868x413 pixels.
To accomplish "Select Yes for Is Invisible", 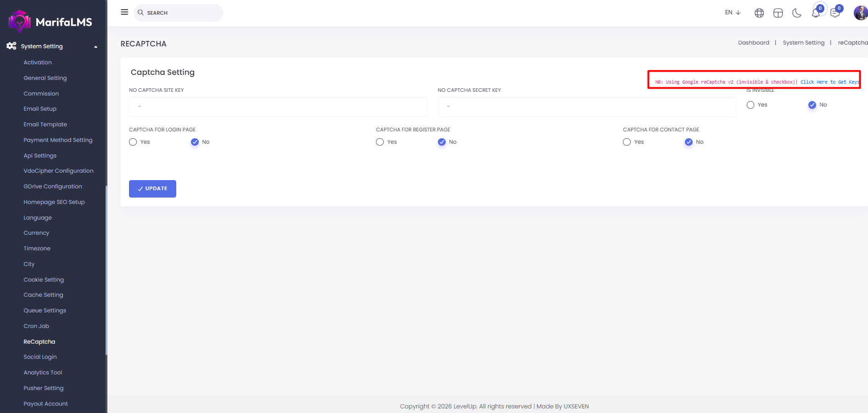I will [x=750, y=105].
